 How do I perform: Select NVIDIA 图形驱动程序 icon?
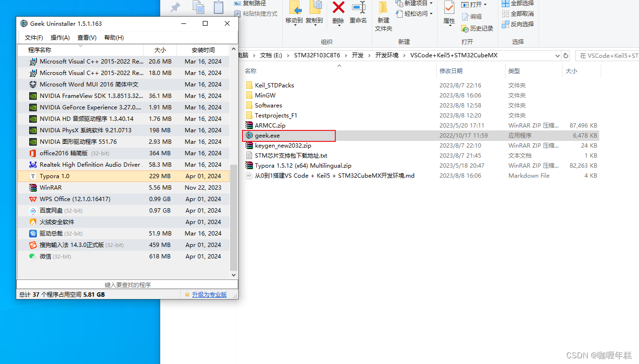[x=33, y=142]
